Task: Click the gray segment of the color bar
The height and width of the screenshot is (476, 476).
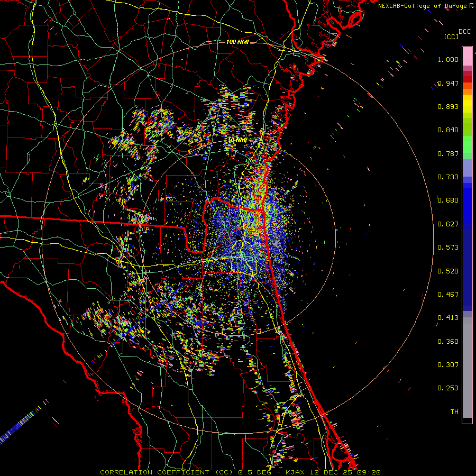Action: click(467, 368)
